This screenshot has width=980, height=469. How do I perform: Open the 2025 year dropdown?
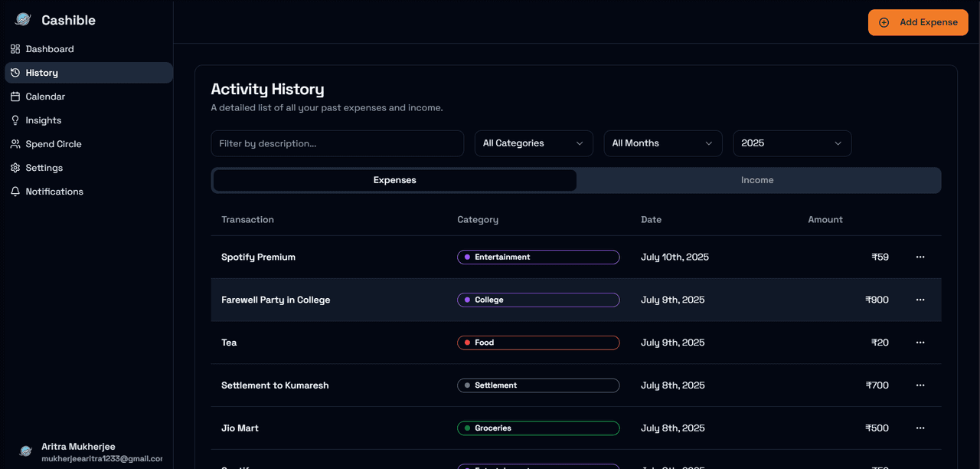(792, 143)
